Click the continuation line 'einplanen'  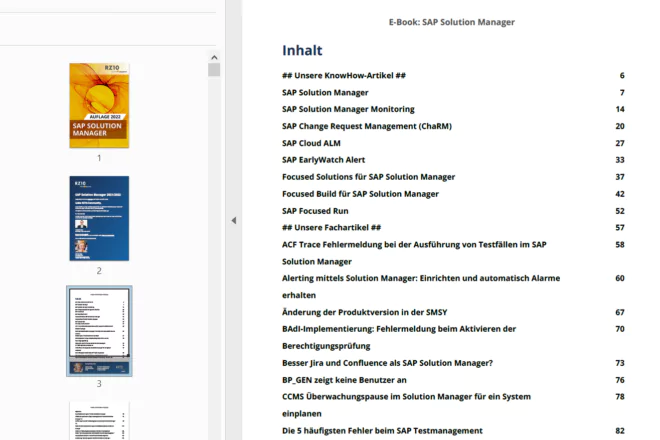click(x=302, y=413)
